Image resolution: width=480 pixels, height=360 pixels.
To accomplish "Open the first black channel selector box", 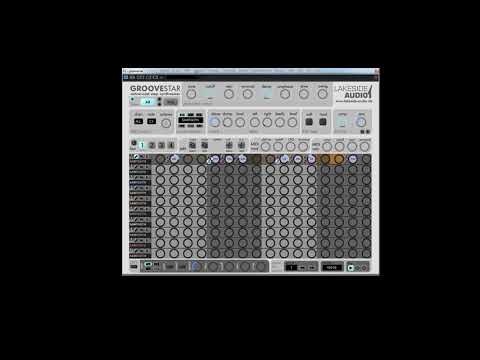I will click(138, 121).
